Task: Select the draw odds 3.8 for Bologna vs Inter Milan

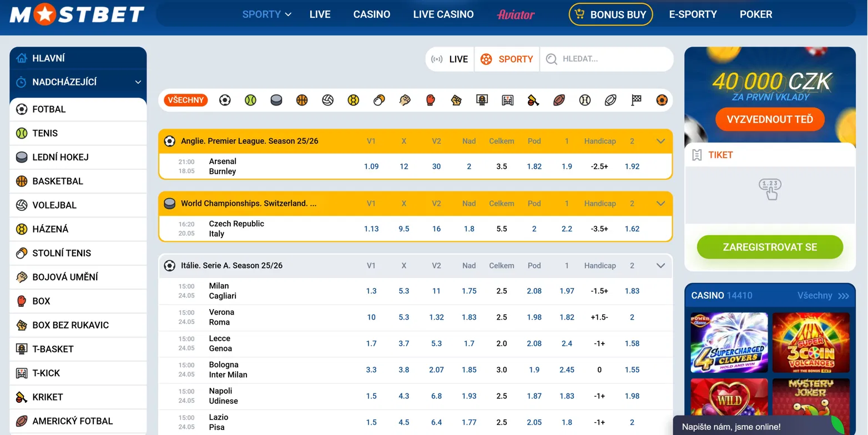Action: [x=404, y=370]
